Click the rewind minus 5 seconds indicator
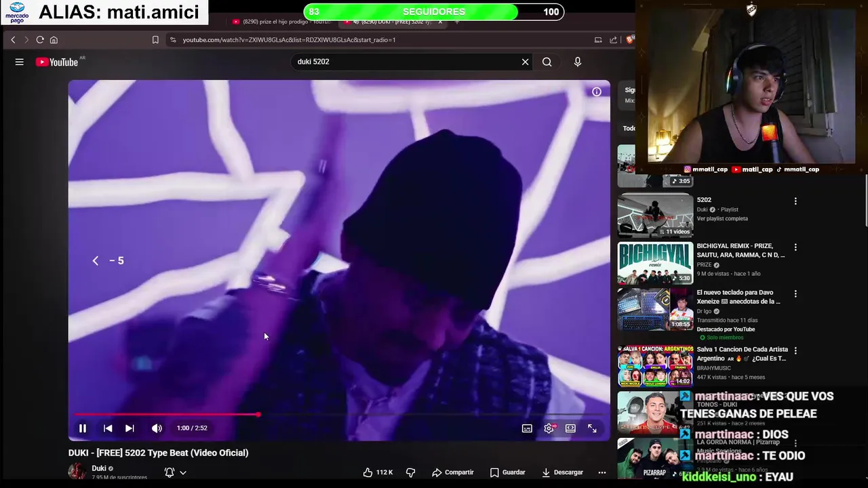Viewport: 868px width, 488px height. tap(108, 261)
